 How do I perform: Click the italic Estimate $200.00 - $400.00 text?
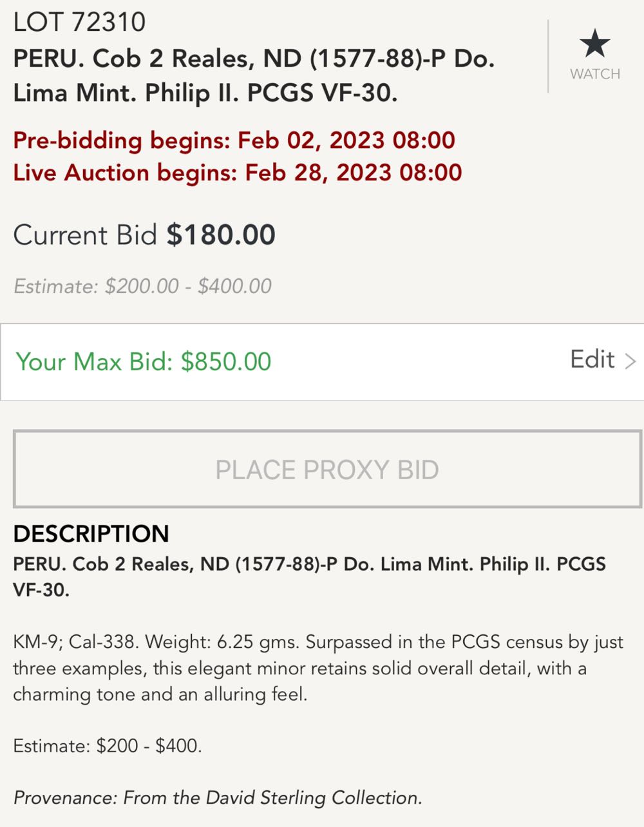[x=142, y=286]
